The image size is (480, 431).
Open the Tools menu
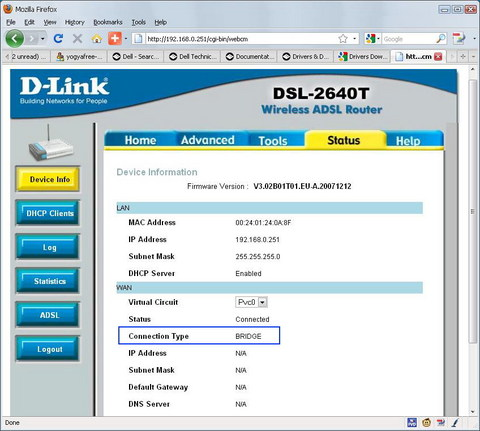pos(139,22)
